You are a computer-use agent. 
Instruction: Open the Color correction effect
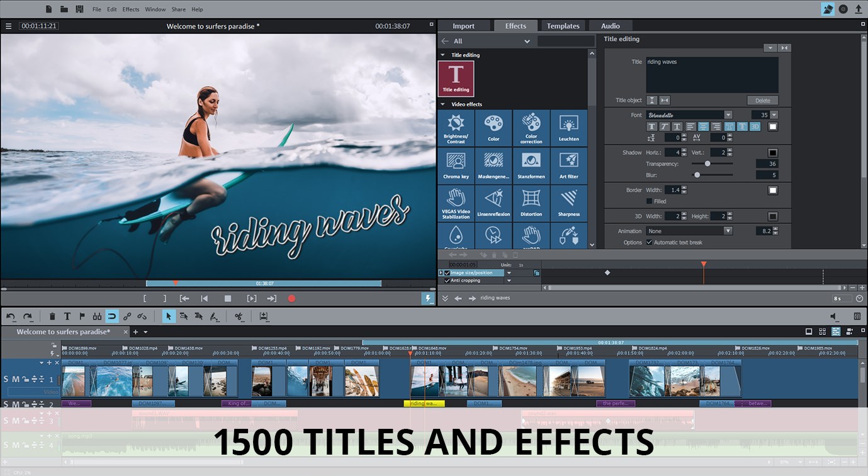point(531,127)
